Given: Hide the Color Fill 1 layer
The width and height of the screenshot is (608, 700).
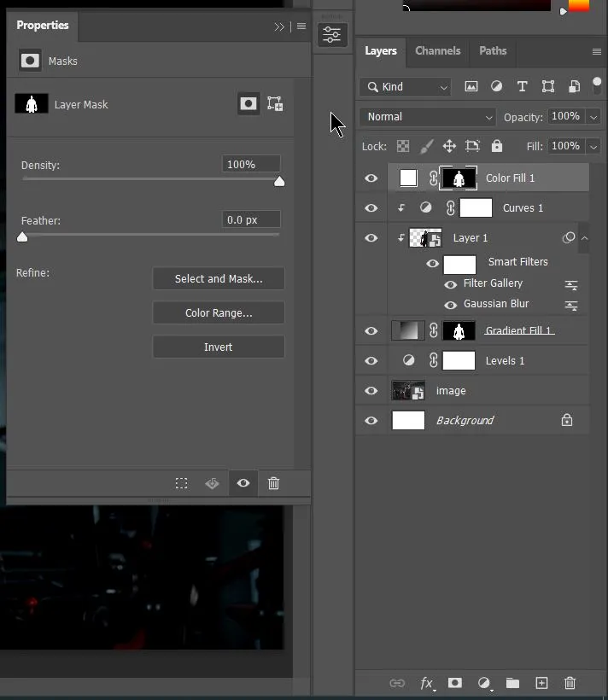Looking at the screenshot, I should tap(371, 178).
